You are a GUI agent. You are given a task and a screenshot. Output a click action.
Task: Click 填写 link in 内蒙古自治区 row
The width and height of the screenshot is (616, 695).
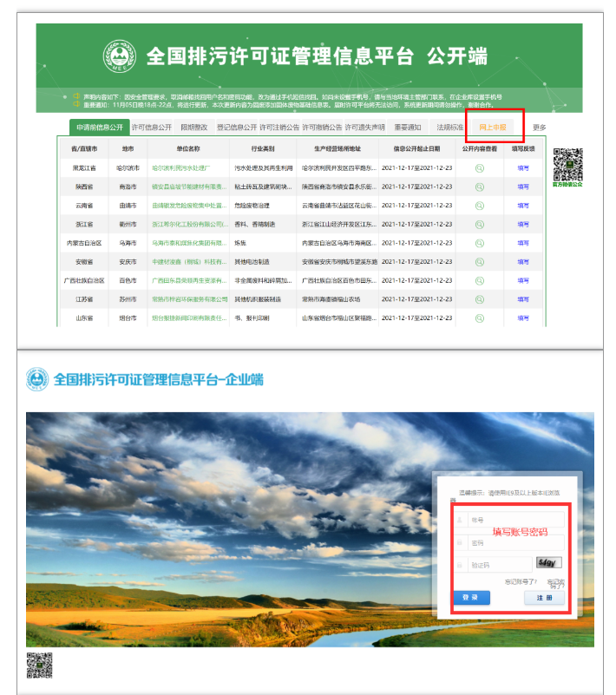523,243
